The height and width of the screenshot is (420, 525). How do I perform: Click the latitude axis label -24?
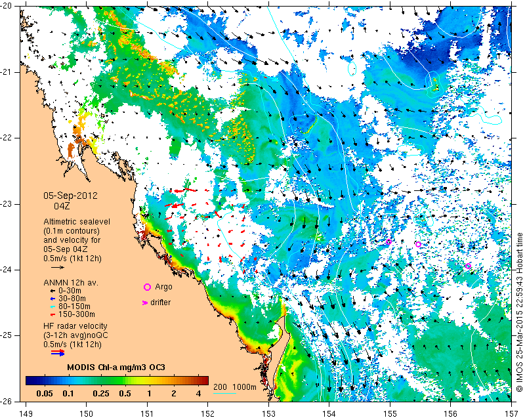(x=6, y=270)
